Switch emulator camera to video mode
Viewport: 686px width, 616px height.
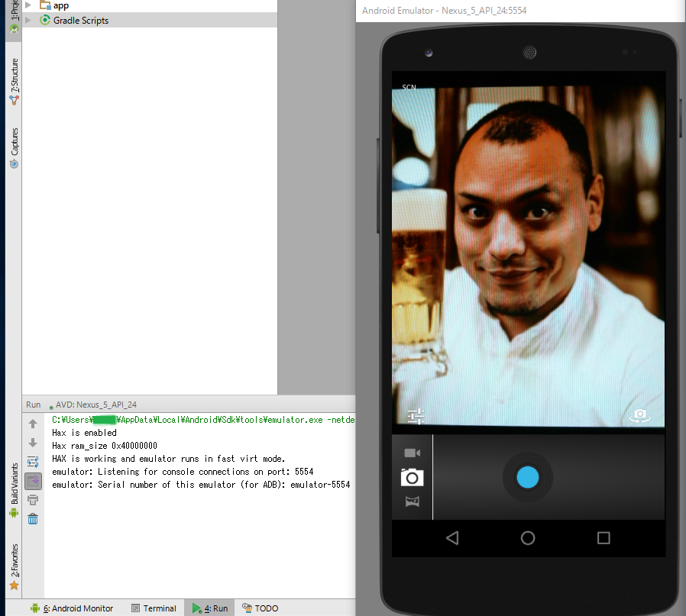click(x=412, y=453)
